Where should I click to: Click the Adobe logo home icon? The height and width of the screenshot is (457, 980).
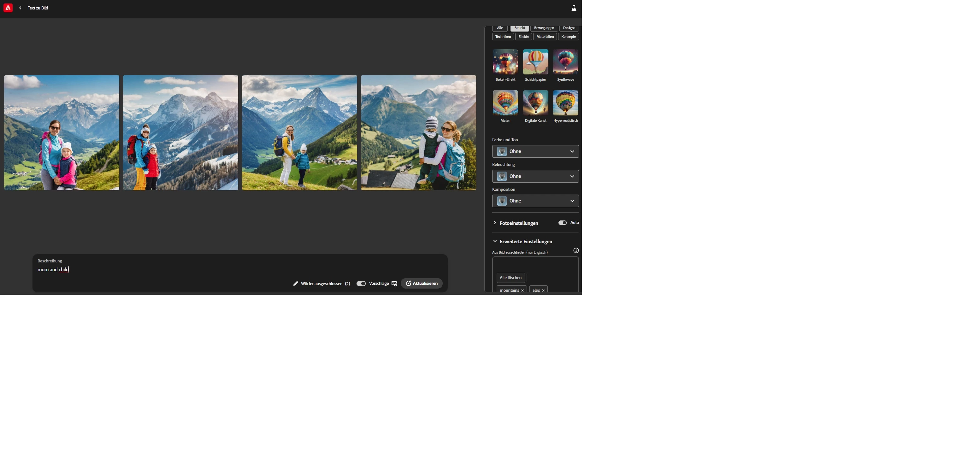click(8, 8)
